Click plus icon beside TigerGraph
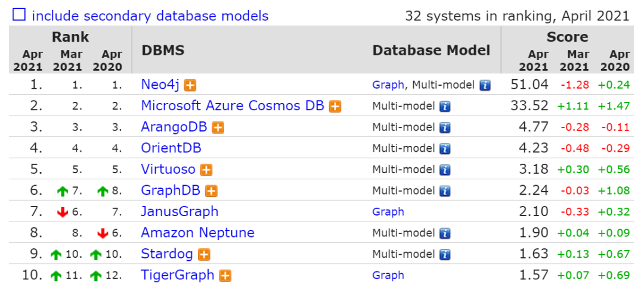Viewport: 644px width, 284px height. click(x=225, y=276)
